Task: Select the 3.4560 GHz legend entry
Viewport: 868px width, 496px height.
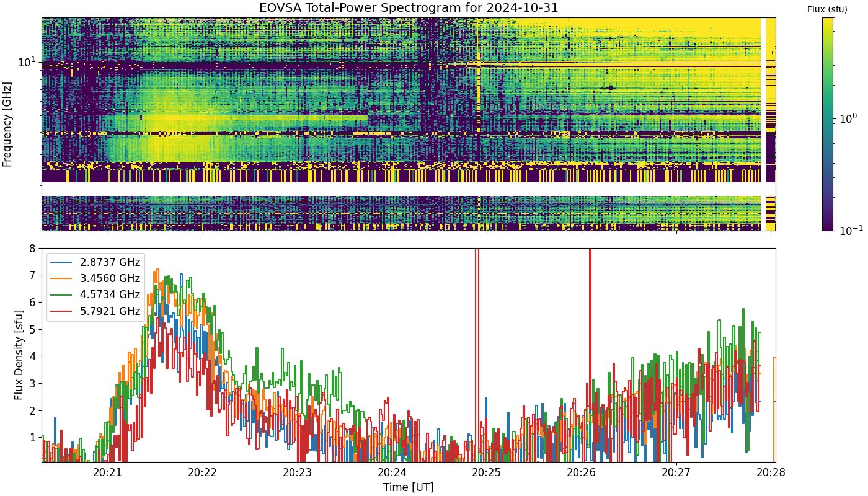Action: pyautogui.click(x=97, y=278)
